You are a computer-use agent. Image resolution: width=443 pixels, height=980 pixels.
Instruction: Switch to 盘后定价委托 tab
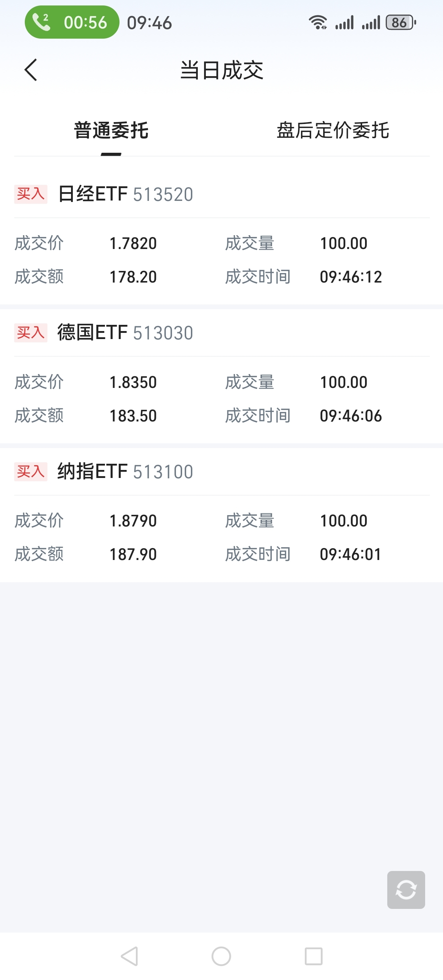(333, 131)
